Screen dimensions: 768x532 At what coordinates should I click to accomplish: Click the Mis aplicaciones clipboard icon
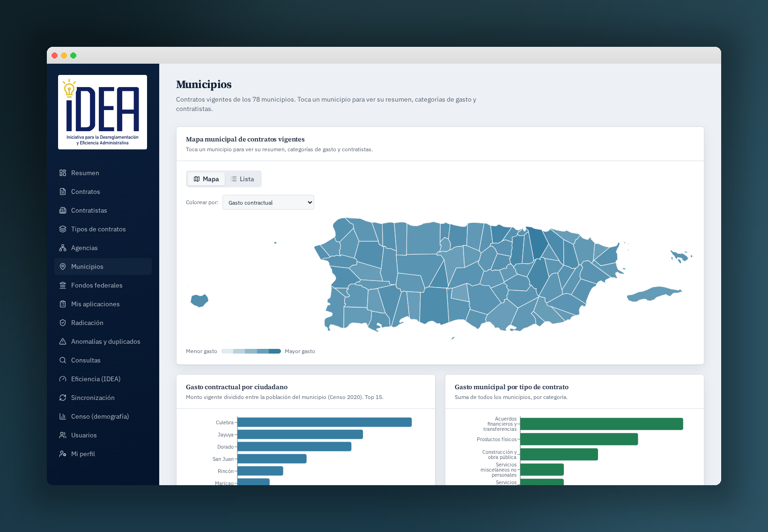pos(63,304)
